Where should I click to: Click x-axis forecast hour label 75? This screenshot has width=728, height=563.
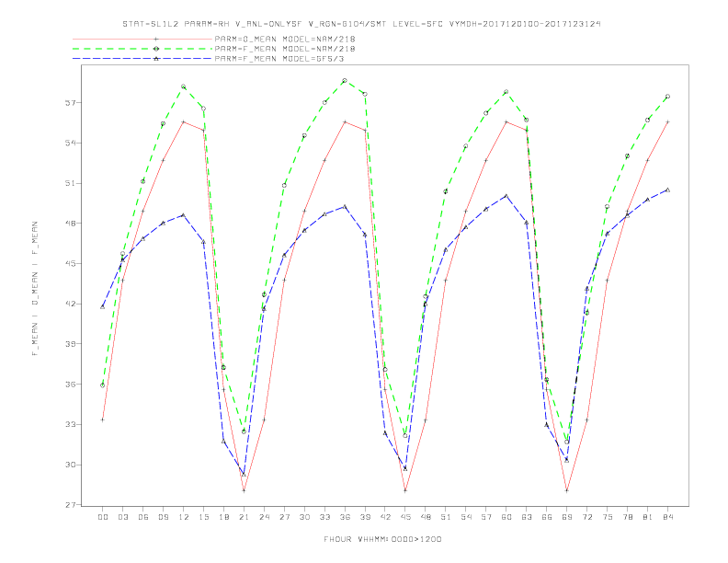pos(608,517)
